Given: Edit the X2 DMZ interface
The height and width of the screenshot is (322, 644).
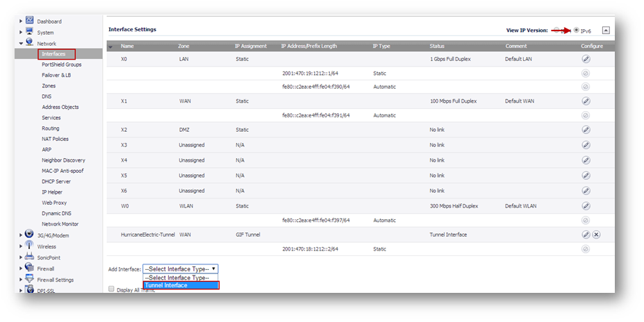Looking at the screenshot, I should (585, 130).
